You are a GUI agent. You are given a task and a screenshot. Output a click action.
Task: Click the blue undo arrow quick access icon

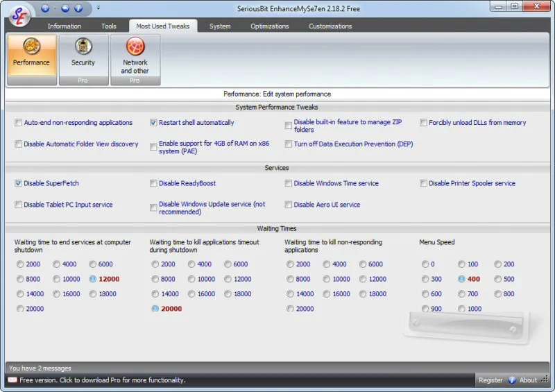65,8
